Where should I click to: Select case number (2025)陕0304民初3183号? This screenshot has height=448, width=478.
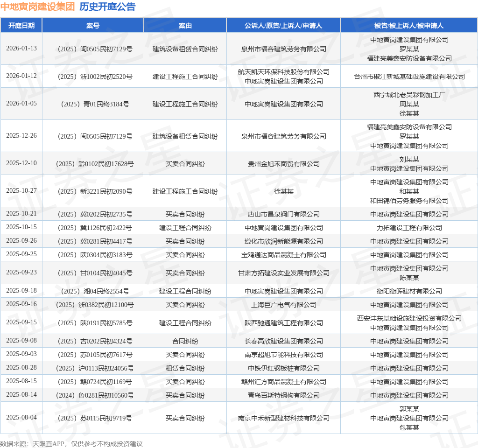click(x=95, y=255)
